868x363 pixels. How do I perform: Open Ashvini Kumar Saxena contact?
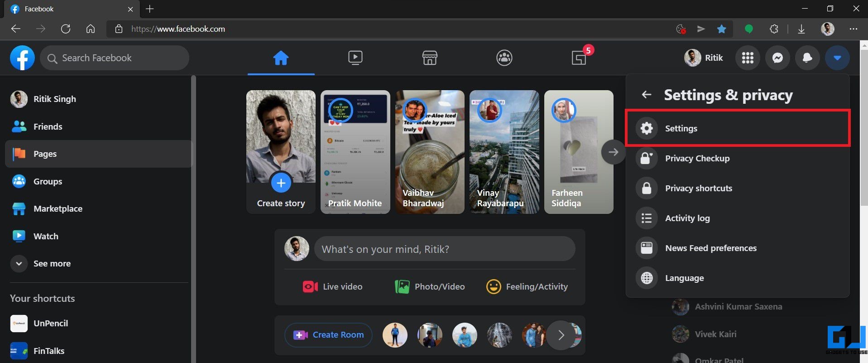pos(727,306)
